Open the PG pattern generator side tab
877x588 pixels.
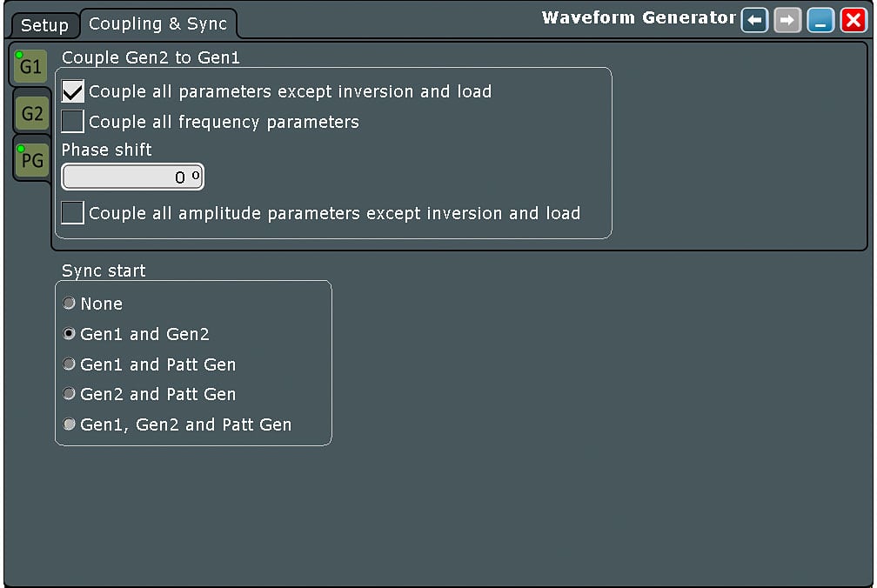point(32,160)
